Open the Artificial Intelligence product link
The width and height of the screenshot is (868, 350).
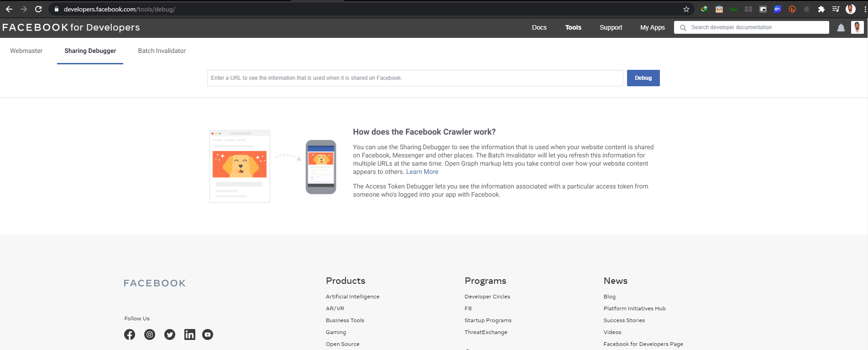[x=353, y=297]
